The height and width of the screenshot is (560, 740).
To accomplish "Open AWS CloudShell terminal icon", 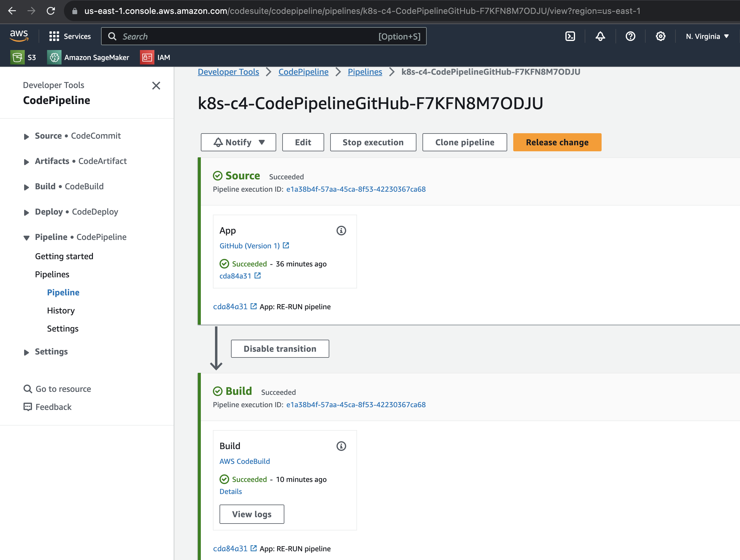I will click(570, 36).
